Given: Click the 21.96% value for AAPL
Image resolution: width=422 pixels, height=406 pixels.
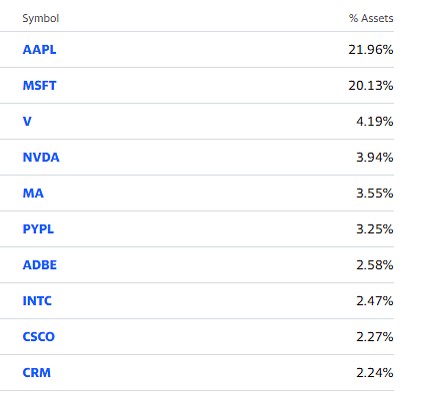Looking at the screenshot, I should pos(371,50).
